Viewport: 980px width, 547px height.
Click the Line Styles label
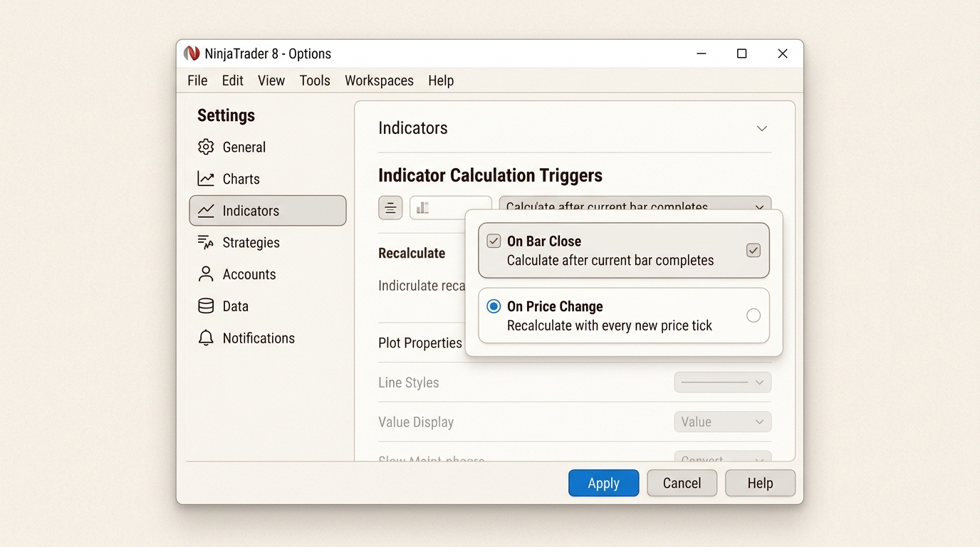pos(409,382)
